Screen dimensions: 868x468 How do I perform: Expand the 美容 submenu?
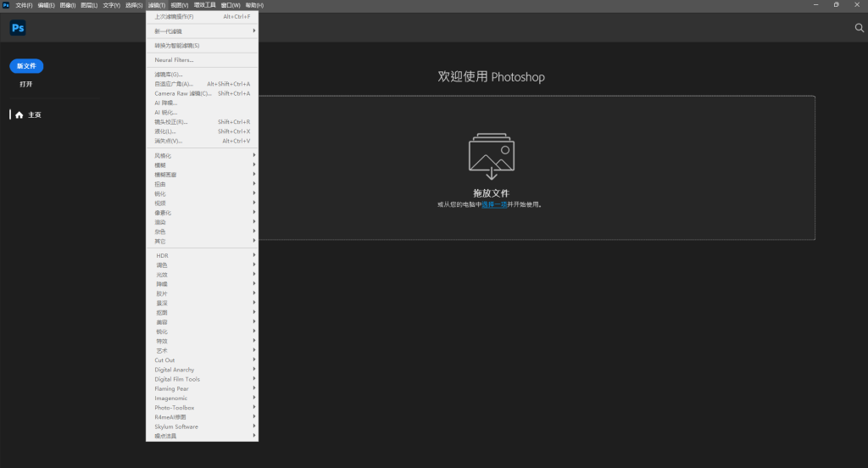(x=202, y=322)
